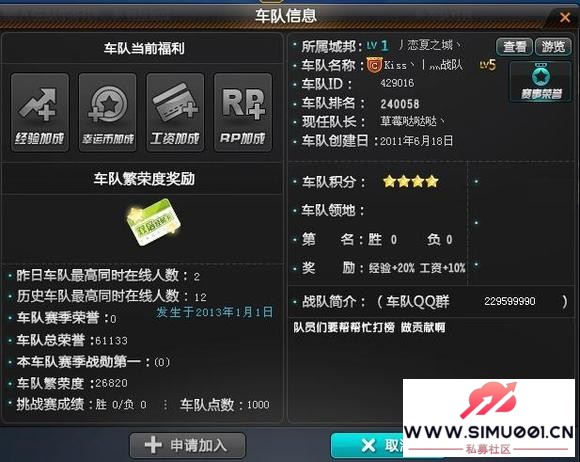This screenshot has width=580, height=462.
Task: Select the 幸运币加成 lucky coin bonus icon
Action: [x=108, y=112]
